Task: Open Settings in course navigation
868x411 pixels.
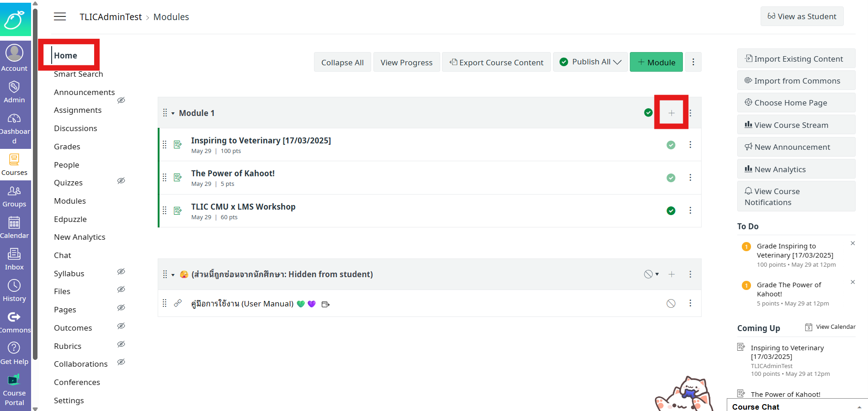Action: (69, 400)
